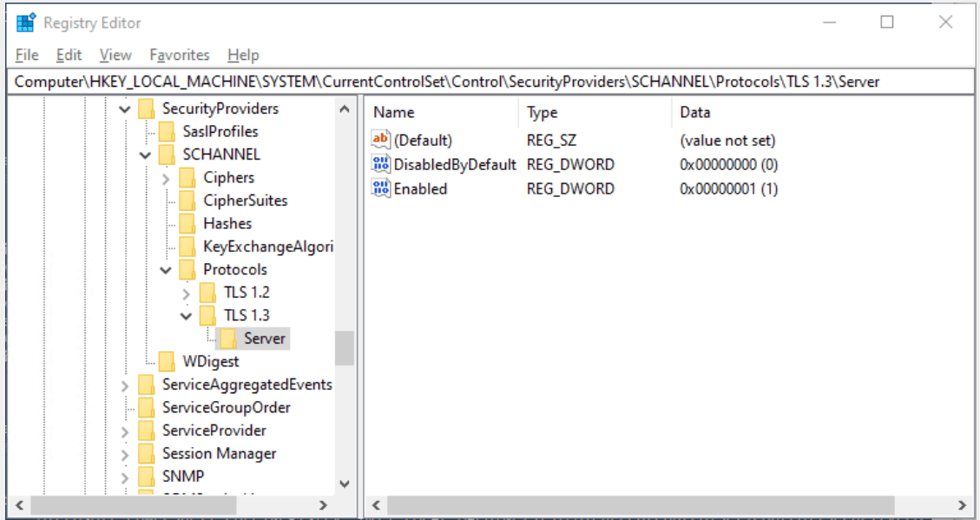Click the REG_SZ icon beside (Default)

tap(379, 140)
